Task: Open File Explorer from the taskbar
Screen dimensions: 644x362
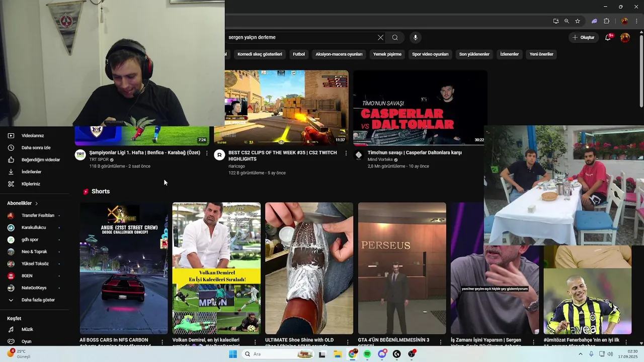Action: (x=338, y=354)
